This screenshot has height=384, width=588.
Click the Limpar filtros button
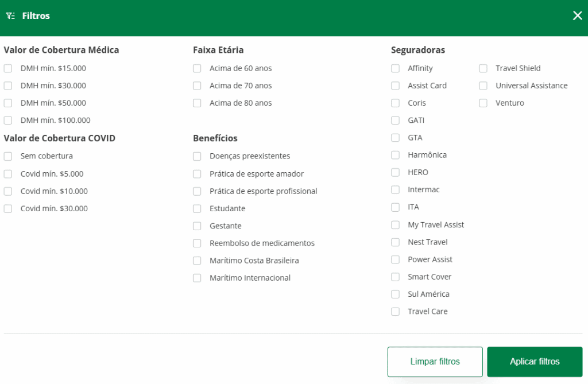click(435, 362)
